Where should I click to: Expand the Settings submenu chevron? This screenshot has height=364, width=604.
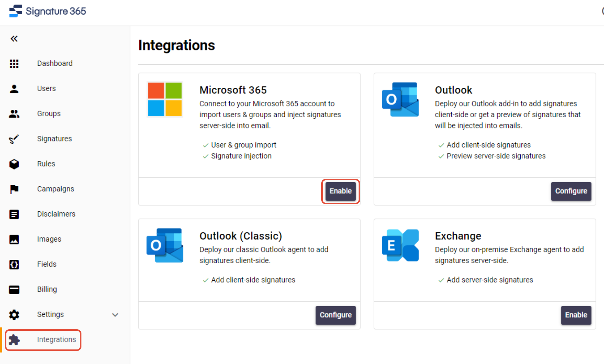coord(115,315)
